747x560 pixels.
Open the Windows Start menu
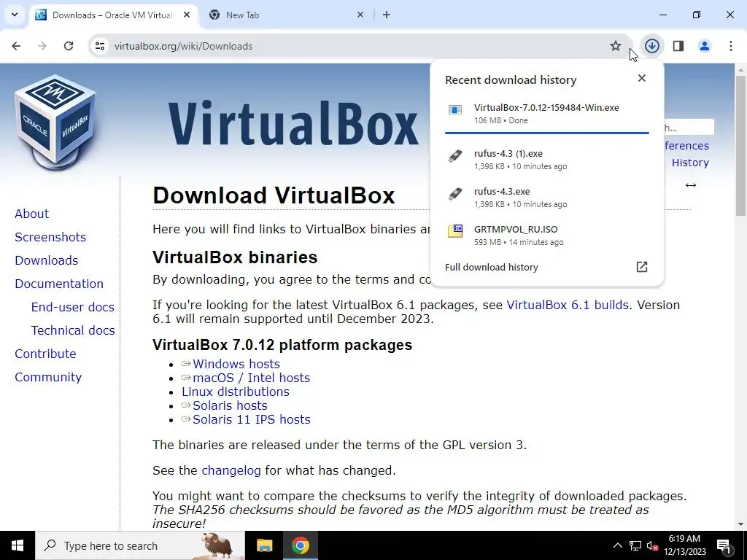18,545
